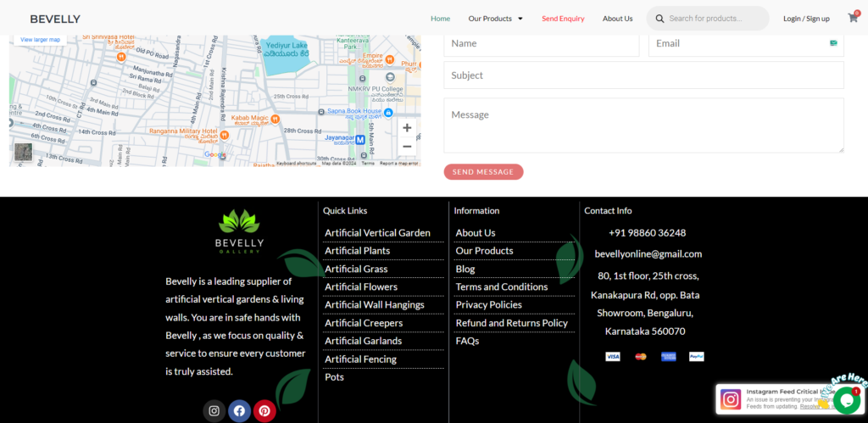Open the shopping cart icon
868x423 pixels.
coord(853,18)
